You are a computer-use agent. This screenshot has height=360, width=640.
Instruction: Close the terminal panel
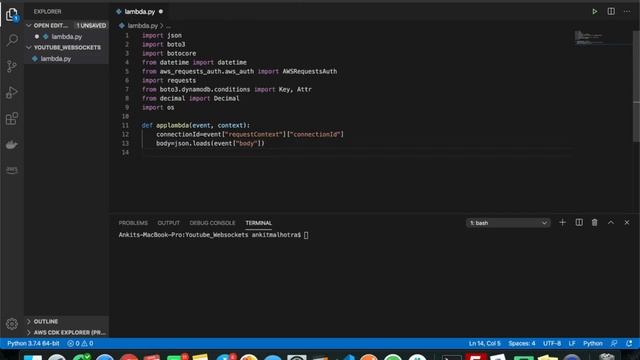[x=627, y=222]
